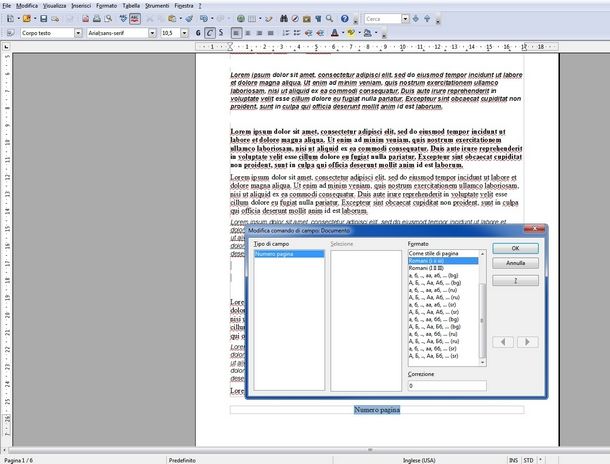Screen dimensions: 610x464
Task: Open the Inserisci menu
Action: [81, 6]
